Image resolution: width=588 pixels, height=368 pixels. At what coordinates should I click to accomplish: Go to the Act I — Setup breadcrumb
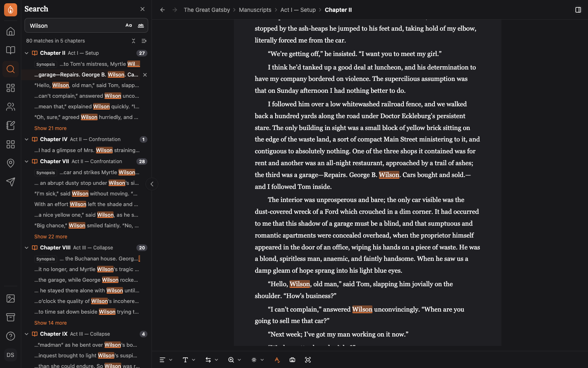tap(298, 10)
